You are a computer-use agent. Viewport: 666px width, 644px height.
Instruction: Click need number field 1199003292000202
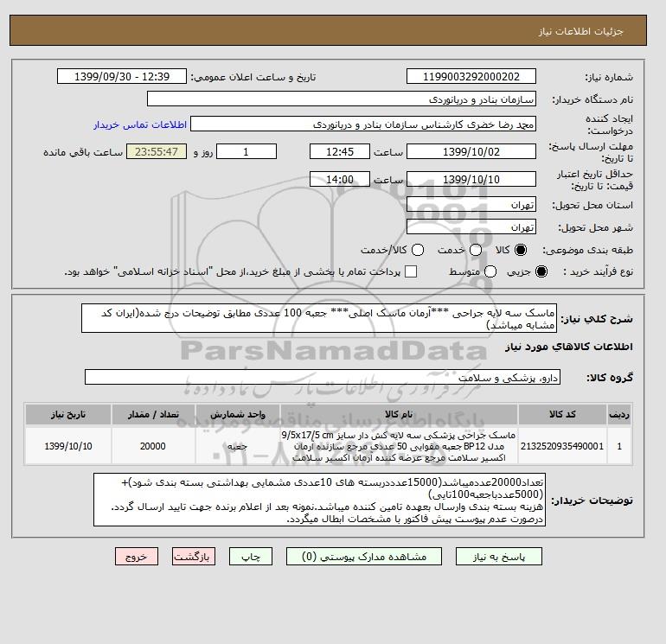(x=471, y=76)
